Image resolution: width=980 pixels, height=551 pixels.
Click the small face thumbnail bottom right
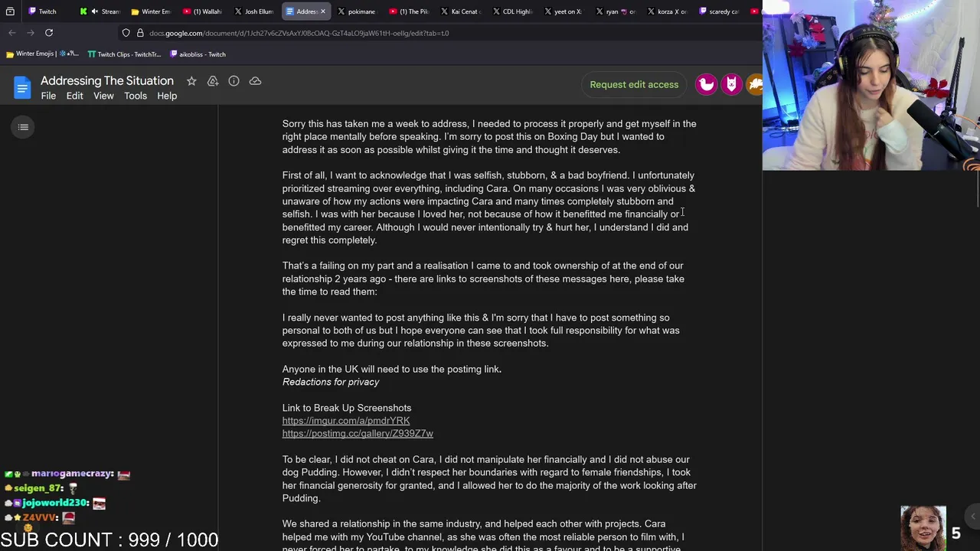[x=923, y=528]
